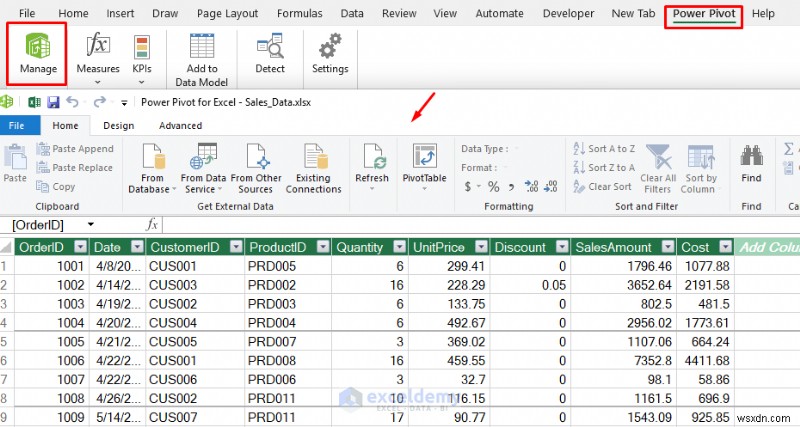Click the Copy command
The width and height of the screenshot is (800, 427).
click(x=56, y=187)
